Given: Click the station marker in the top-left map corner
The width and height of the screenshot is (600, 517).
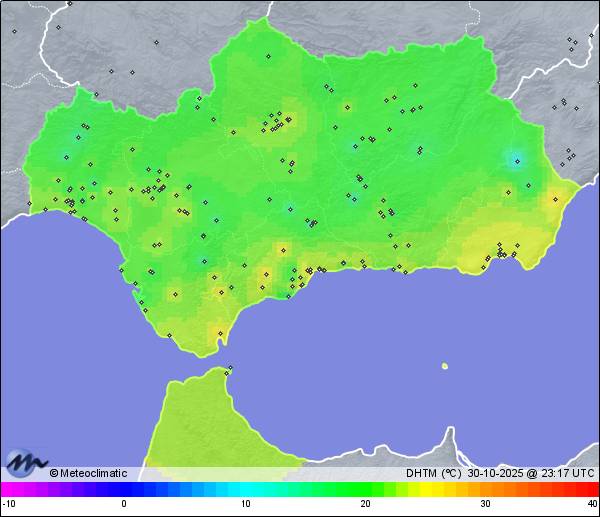Looking at the screenshot, I should (x=14, y=31).
